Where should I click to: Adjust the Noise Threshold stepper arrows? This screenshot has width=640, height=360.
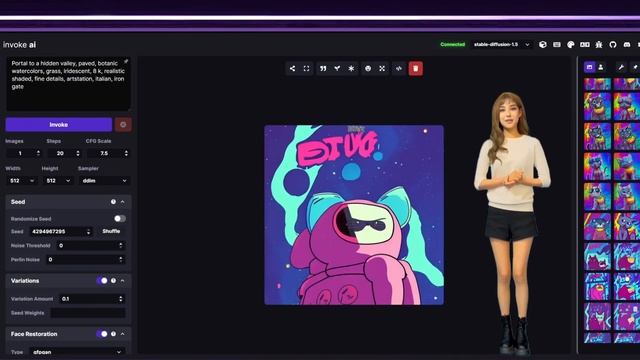(120, 245)
